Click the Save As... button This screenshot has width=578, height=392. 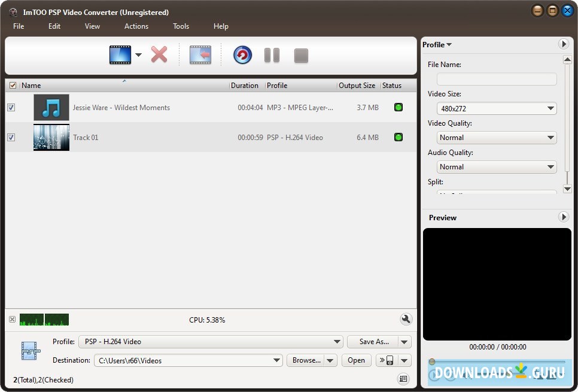(x=373, y=342)
